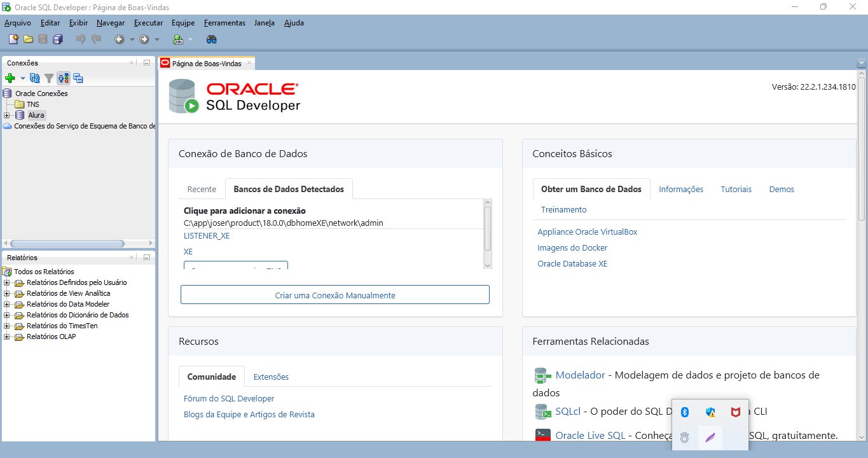Click the McAfee red shield tray icon
This screenshot has height=458, width=868.
point(736,412)
